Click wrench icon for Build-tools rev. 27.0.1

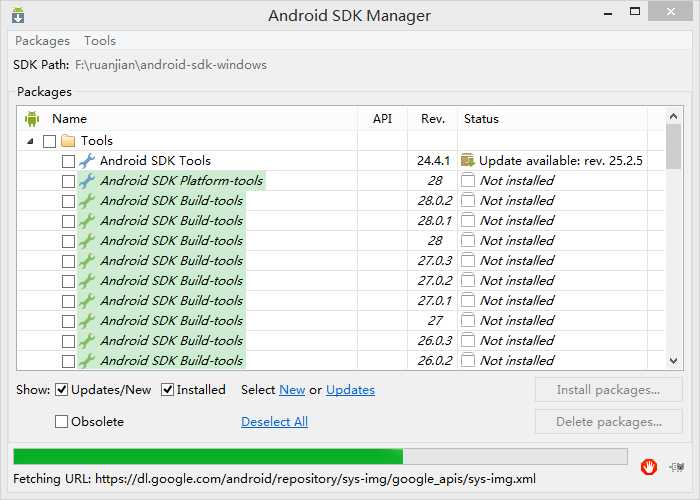(x=87, y=301)
